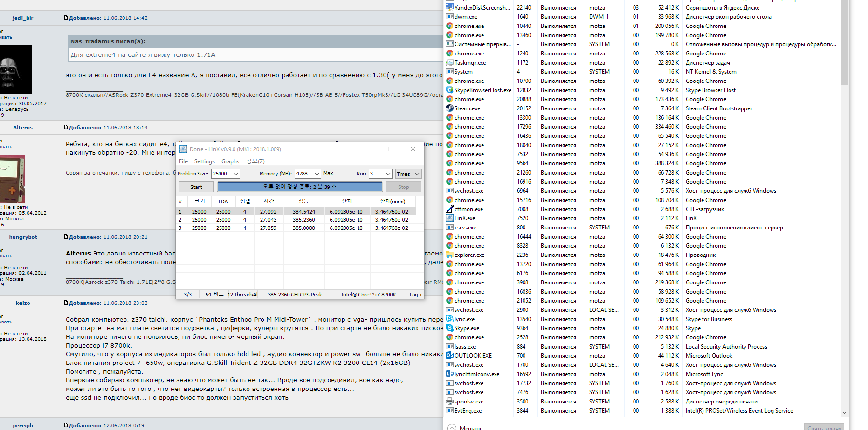
Task: Click "Intel® Core™ i7-8700K" in LinX status bar
Action: tap(369, 295)
